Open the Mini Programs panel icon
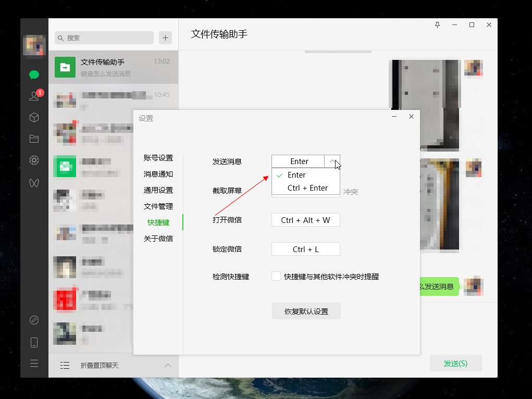 tap(34, 320)
